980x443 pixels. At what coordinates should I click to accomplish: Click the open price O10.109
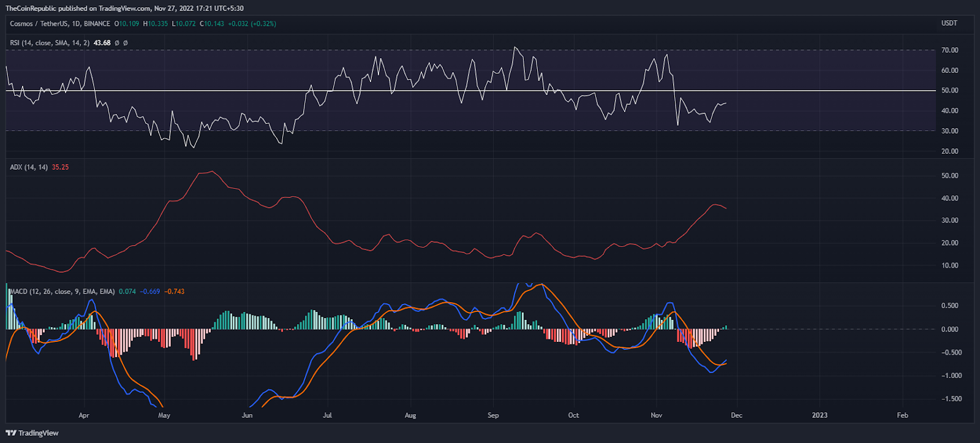tap(127, 24)
